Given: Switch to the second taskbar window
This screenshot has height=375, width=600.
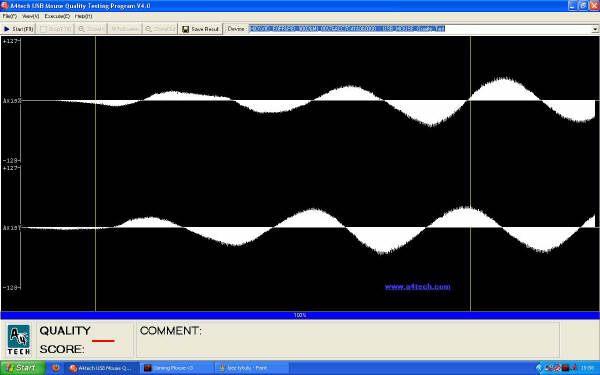Looking at the screenshot, I should point(177,368).
